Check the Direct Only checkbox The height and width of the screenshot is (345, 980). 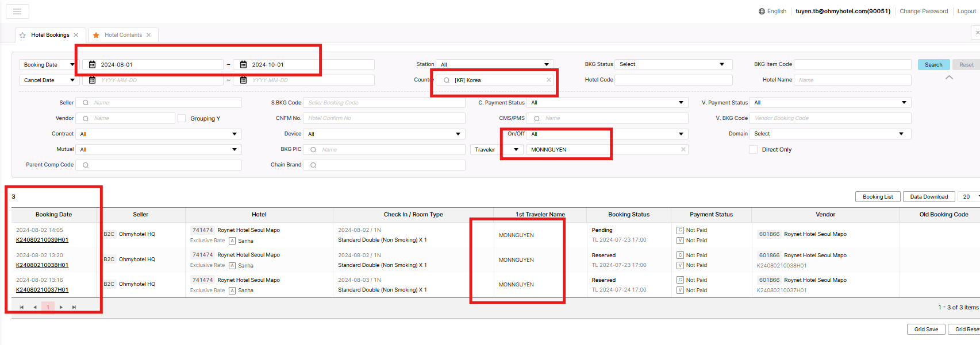(x=753, y=149)
